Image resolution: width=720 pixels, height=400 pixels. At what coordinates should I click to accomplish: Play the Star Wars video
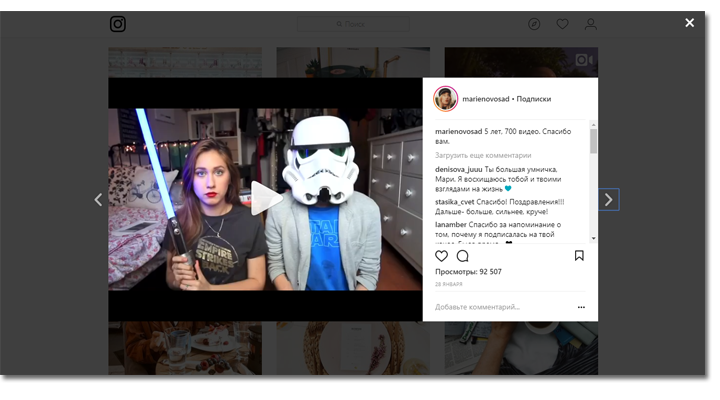pyautogui.click(x=265, y=199)
